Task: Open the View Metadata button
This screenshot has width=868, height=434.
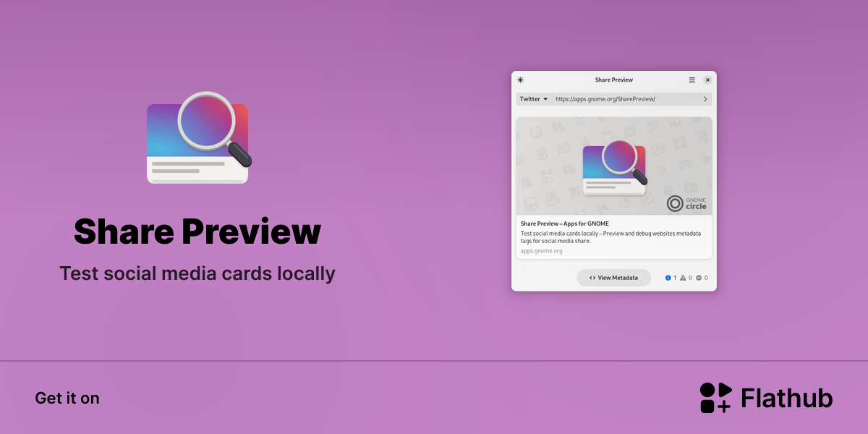Action: click(614, 278)
